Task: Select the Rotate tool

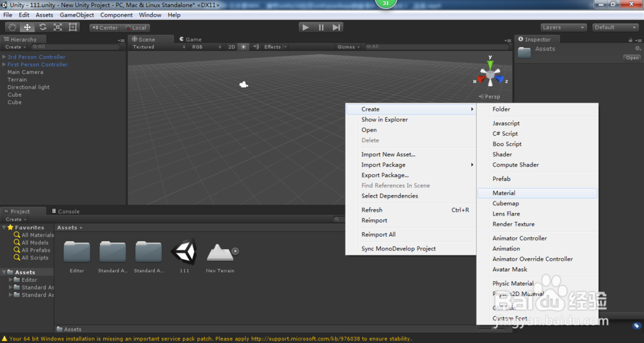Action: [43, 27]
